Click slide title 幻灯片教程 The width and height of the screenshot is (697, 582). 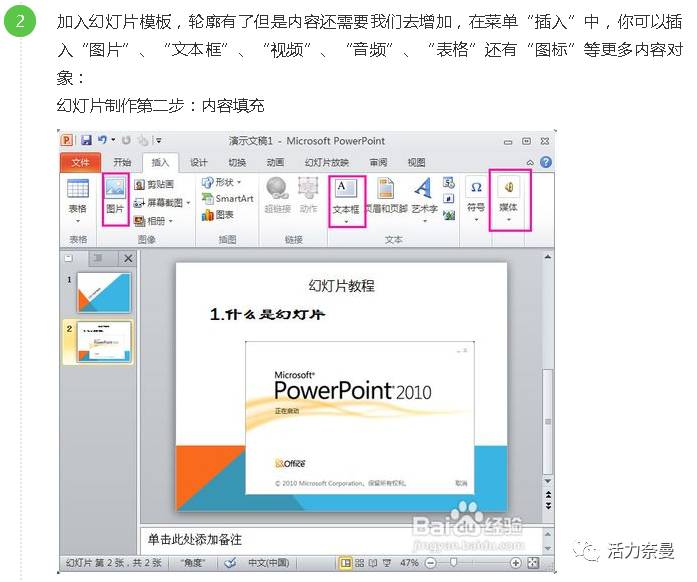(341, 286)
